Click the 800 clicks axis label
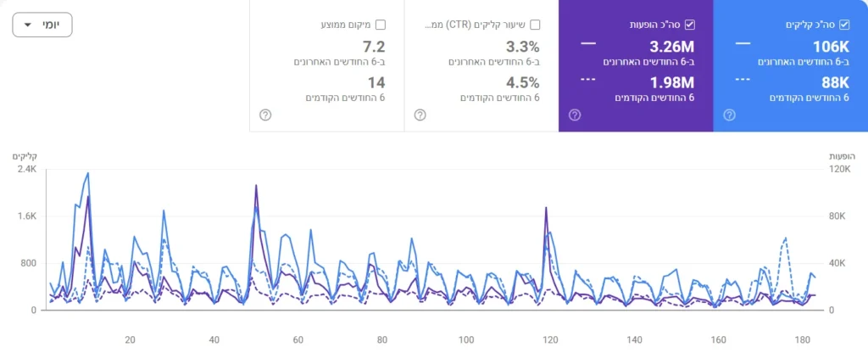Screen dimensions: 868x353 point(30,263)
